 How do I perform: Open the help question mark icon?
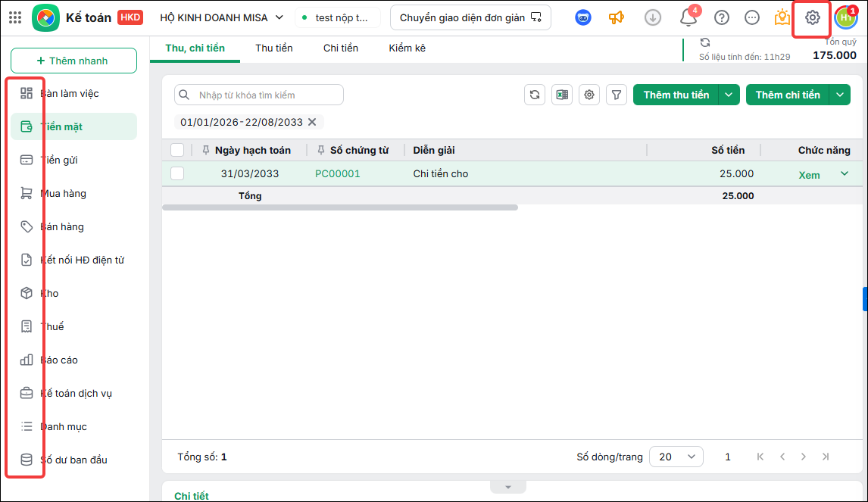[x=721, y=17]
